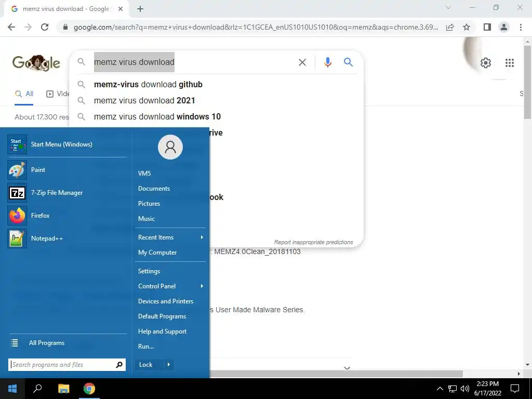Select the All search results tab
Image resolution: width=532 pixels, height=399 pixels.
point(24,94)
